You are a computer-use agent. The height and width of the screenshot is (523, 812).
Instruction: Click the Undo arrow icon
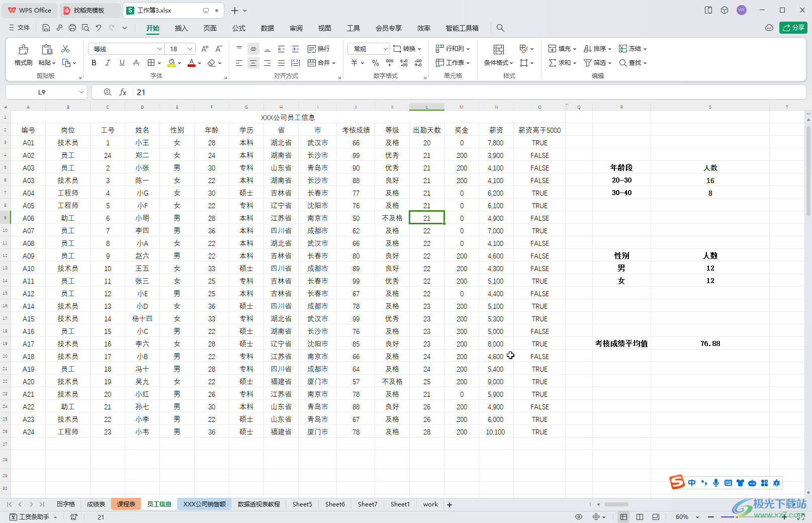[99, 28]
